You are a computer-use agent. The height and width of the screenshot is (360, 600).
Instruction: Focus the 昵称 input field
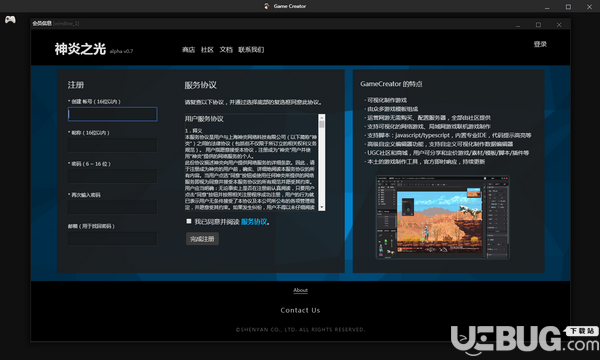(112, 145)
